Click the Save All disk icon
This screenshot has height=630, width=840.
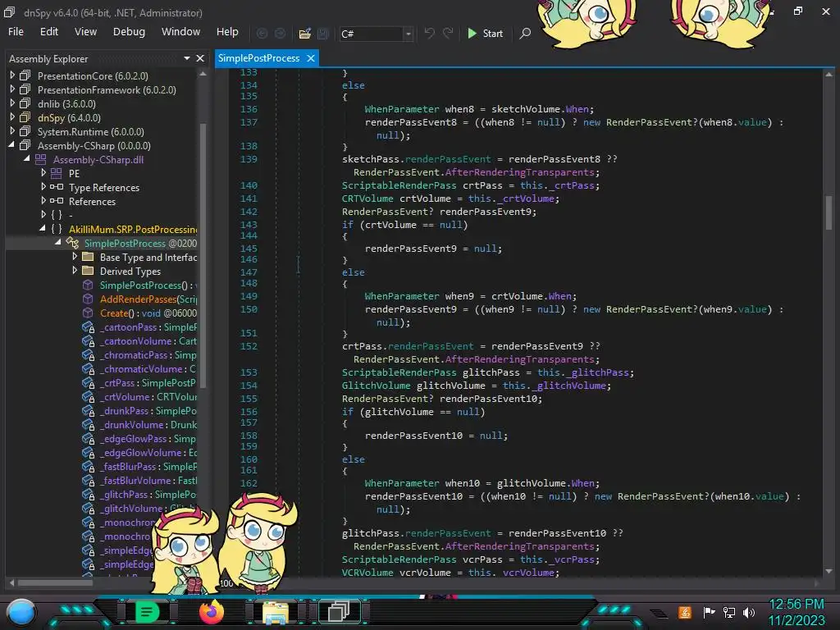[x=323, y=34]
